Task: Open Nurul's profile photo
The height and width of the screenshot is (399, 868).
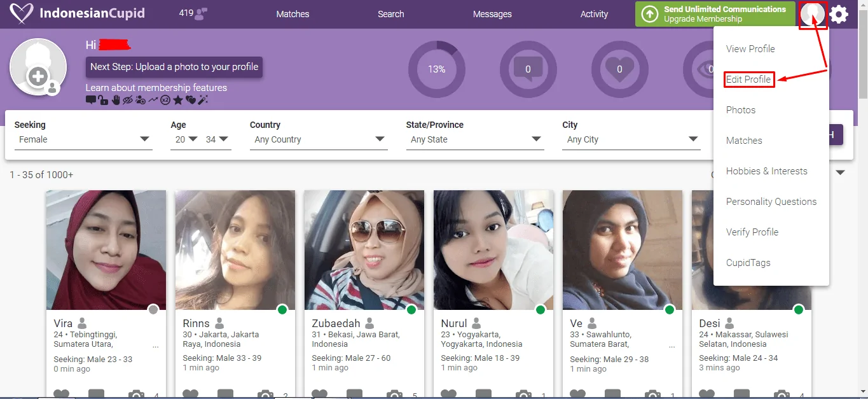Action: (x=493, y=250)
